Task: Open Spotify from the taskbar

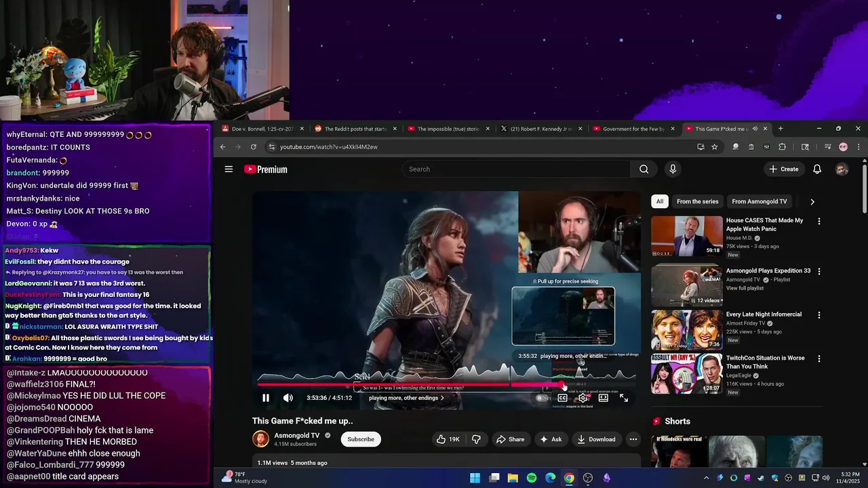Action: [532, 478]
